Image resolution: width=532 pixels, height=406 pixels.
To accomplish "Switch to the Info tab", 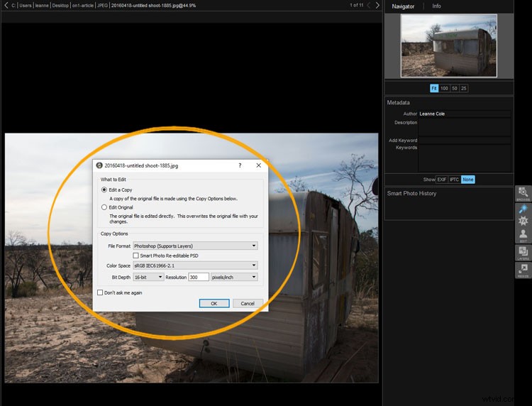I will coord(436,6).
